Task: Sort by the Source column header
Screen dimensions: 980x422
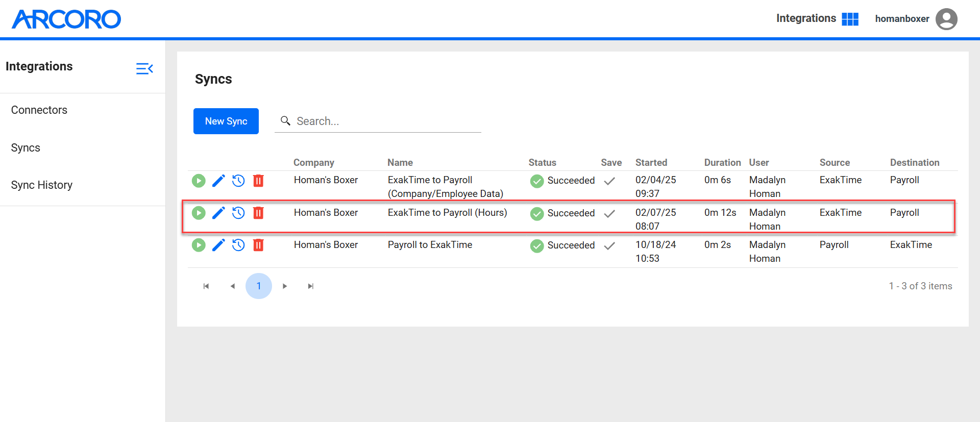Action: pyautogui.click(x=835, y=162)
